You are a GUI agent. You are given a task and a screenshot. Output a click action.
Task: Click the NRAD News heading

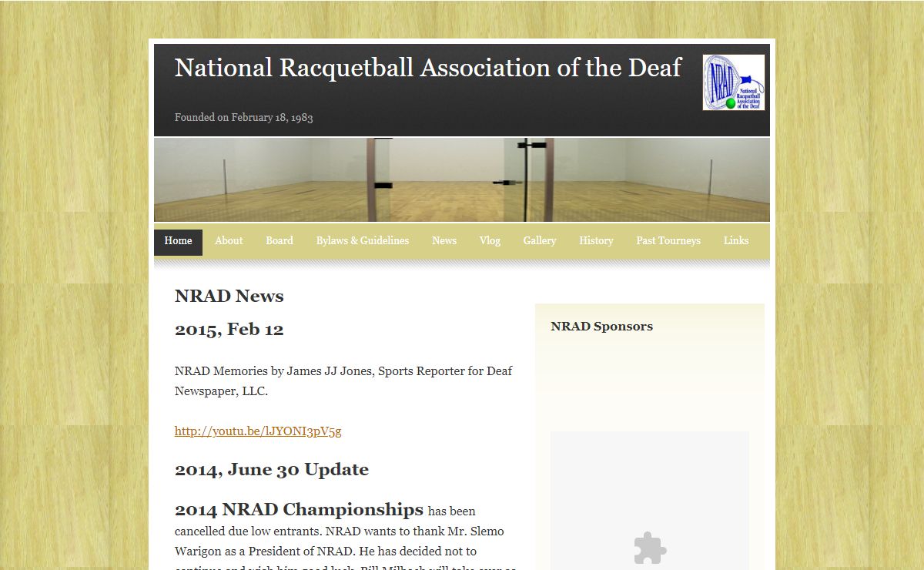pyautogui.click(x=229, y=297)
